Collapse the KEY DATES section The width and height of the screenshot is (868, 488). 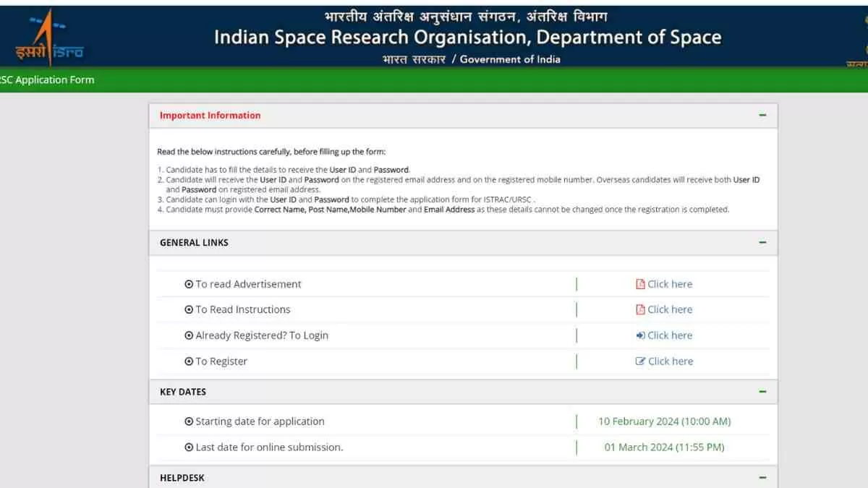tap(762, 392)
